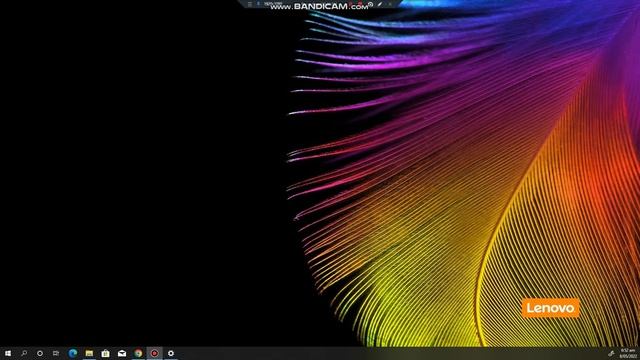This screenshot has width=640, height=360.
Task: Open File Explorer from taskbar
Action: (x=89, y=353)
